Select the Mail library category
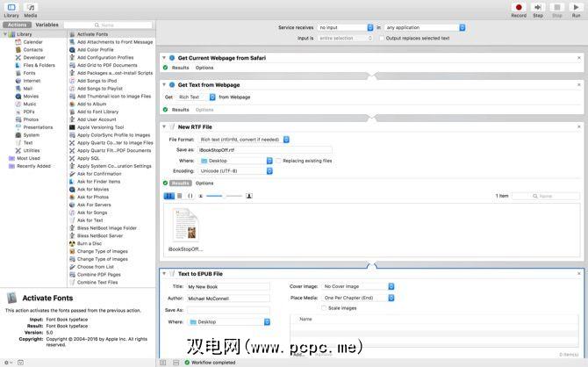The width and height of the screenshot is (588, 367). (28, 89)
